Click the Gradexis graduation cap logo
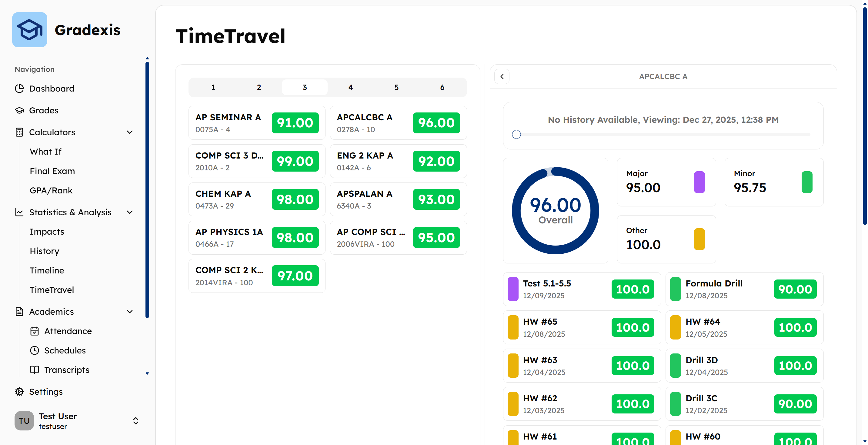 (x=30, y=30)
